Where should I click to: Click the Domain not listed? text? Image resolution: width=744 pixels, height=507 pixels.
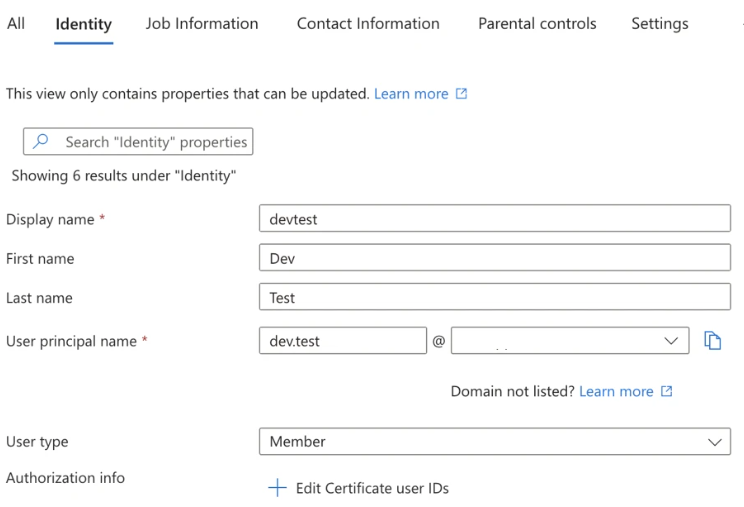coord(512,391)
